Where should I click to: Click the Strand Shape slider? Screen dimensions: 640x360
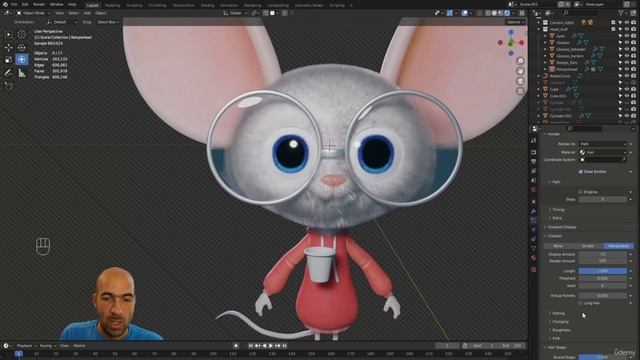tap(602, 357)
